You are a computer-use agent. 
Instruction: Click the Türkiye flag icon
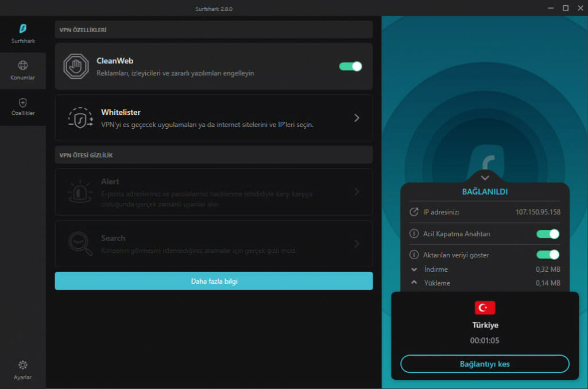pyautogui.click(x=485, y=307)
